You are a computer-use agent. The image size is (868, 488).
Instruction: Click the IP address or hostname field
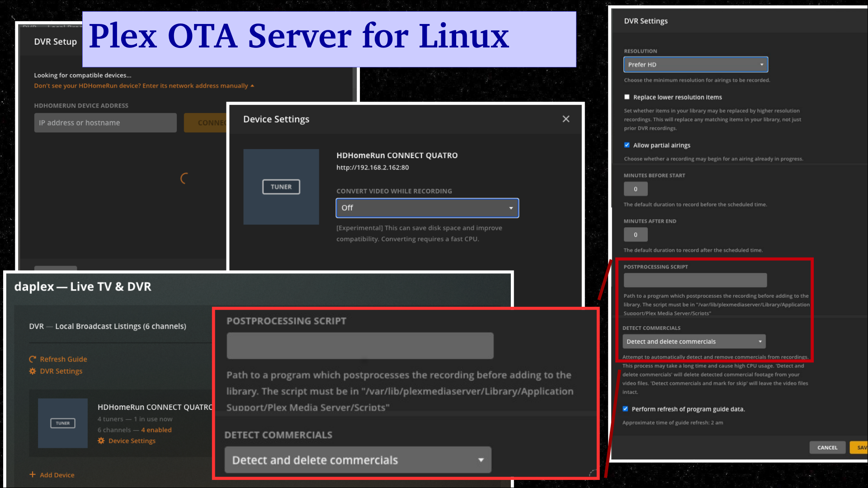(105, 123)
